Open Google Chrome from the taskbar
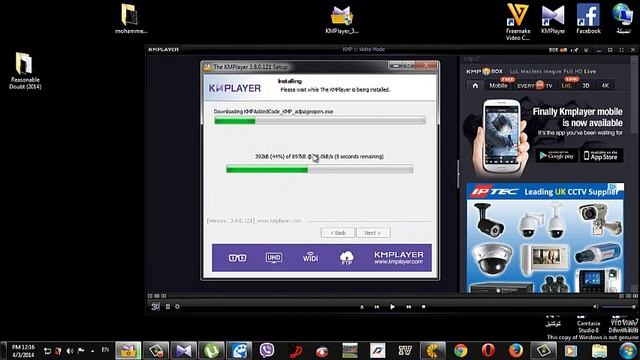Viewport: 640px width, 360px height. click(x=460, y=351)
